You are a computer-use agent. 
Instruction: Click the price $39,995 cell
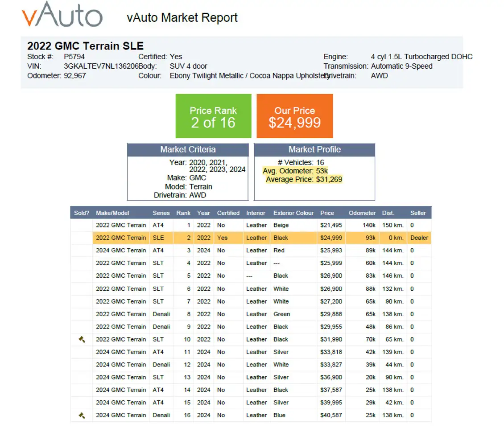331,403
